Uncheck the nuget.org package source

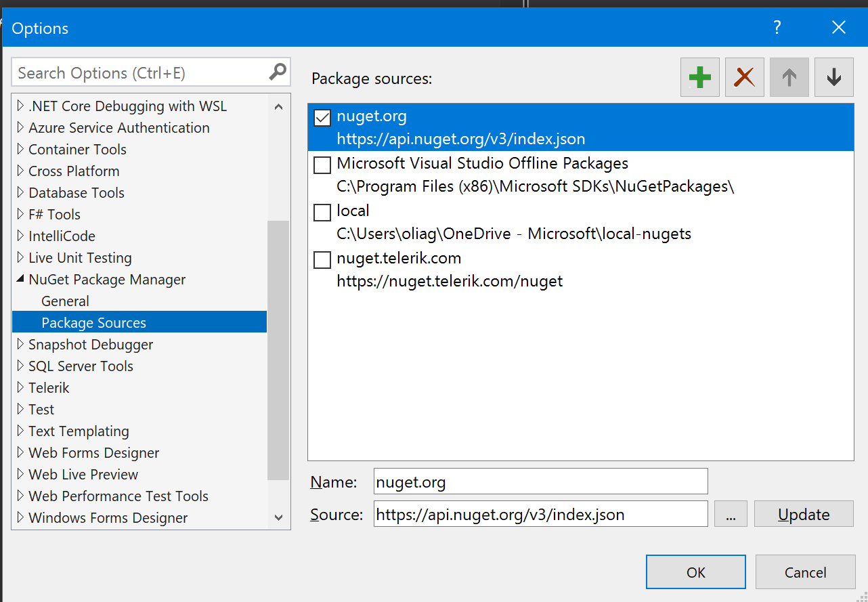pyautogui.click(x=322, y=117)
